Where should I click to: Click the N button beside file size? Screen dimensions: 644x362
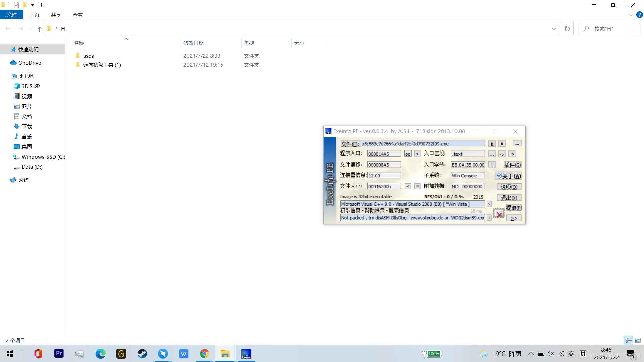pos(417,186)
